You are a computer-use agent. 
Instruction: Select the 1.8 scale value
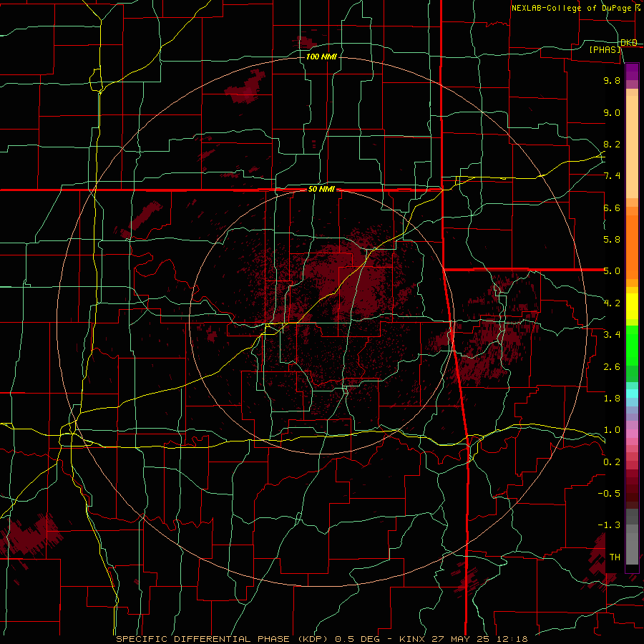[x=612, y=399]
